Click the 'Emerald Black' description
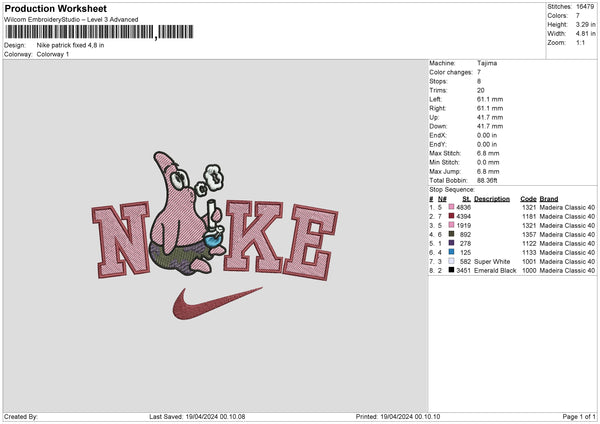600x424 pixels. [495, 271]
